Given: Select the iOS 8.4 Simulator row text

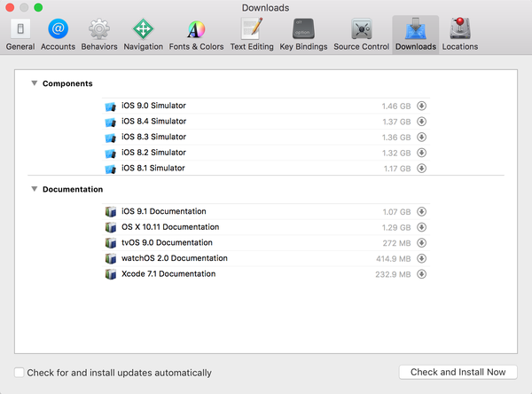Looking at the screenshot, I should point(153,122).
